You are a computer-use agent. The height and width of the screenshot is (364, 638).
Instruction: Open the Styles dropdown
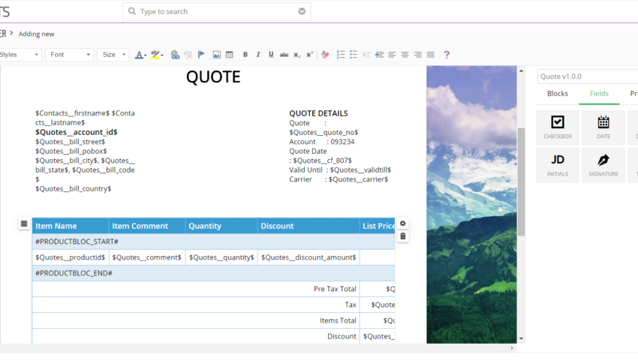(20, 55)
